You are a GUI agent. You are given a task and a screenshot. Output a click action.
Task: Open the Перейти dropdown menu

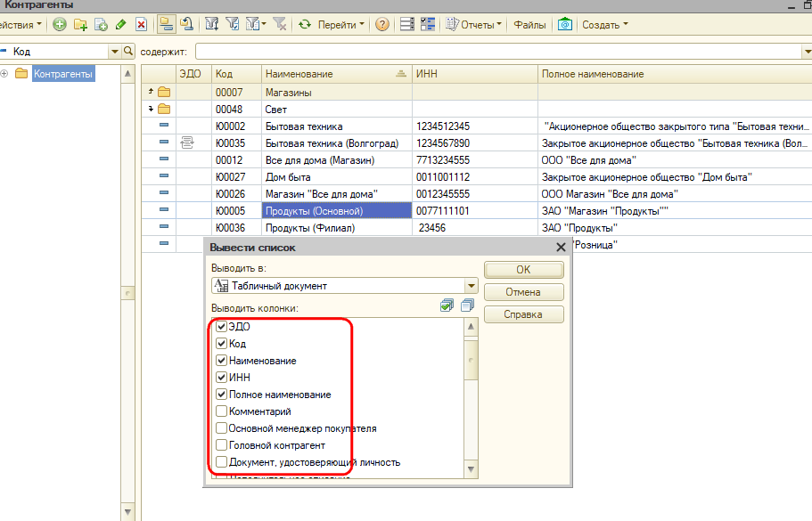click(x=340, y=24)
